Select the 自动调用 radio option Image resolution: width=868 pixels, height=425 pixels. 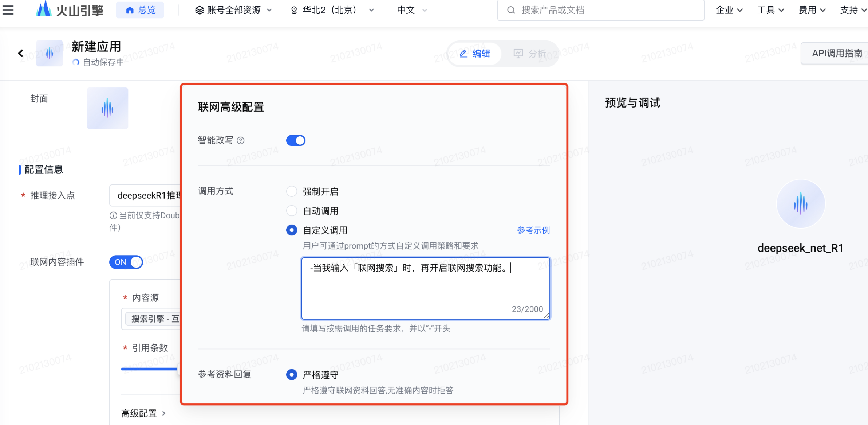(x=292, y=211)
